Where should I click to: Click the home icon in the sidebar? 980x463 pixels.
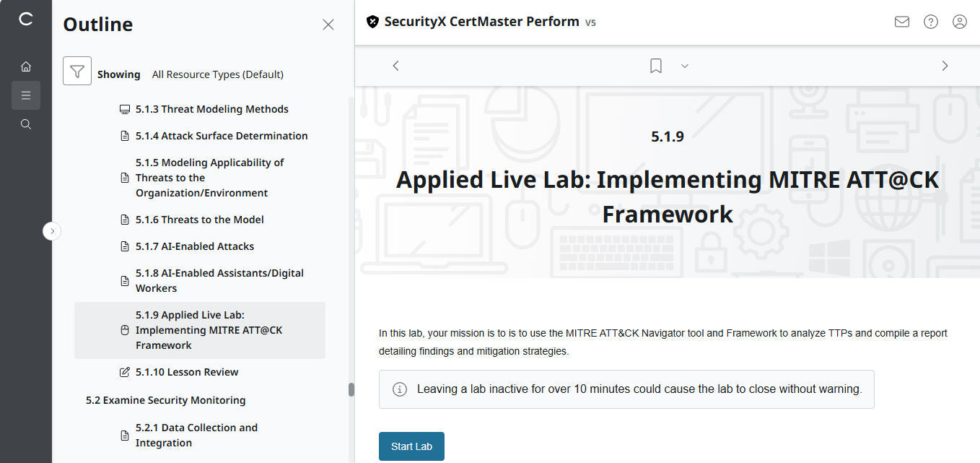(x=26, y=66)
